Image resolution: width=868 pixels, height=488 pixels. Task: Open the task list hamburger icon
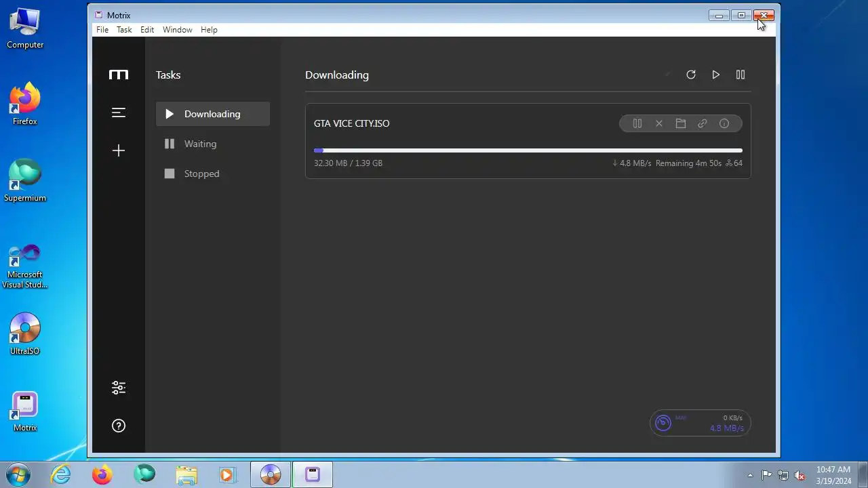tap(119, 113)
